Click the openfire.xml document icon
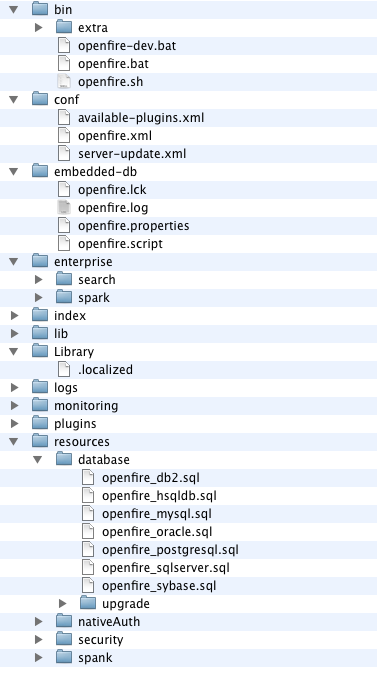The image size is (377, 677). coord(64,136)
